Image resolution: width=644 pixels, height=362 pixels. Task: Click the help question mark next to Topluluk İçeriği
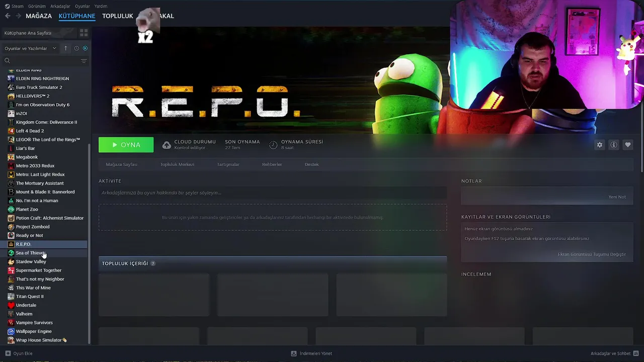tap(153, 263)
